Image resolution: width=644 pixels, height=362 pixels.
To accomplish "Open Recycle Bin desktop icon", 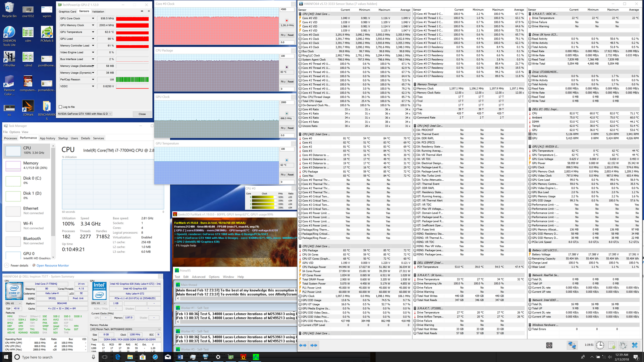I will [x=9, y=10].
